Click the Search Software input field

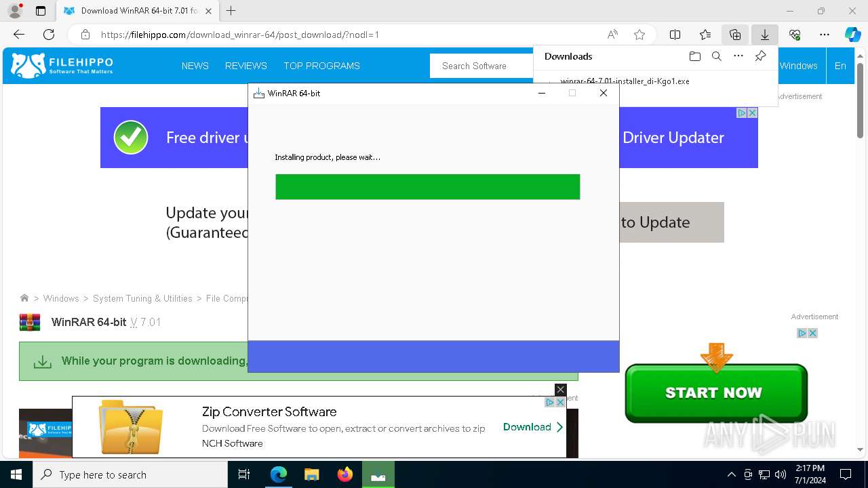[x=481, y=66]
